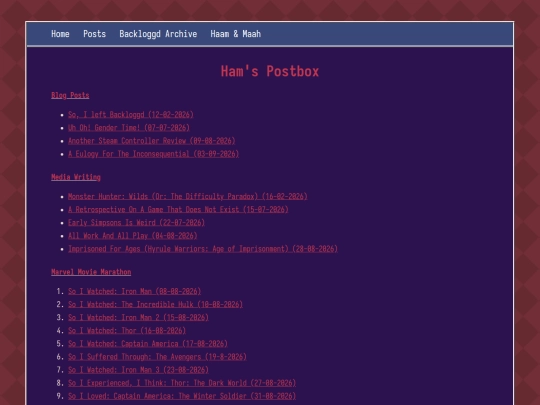Open 'Early Simpsons Is Weird' article
The image size is (540, 405).
coord(136,222)
